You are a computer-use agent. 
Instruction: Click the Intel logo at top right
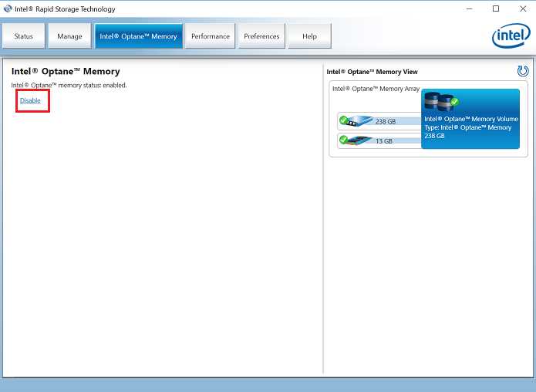click(x=511, y=35)
